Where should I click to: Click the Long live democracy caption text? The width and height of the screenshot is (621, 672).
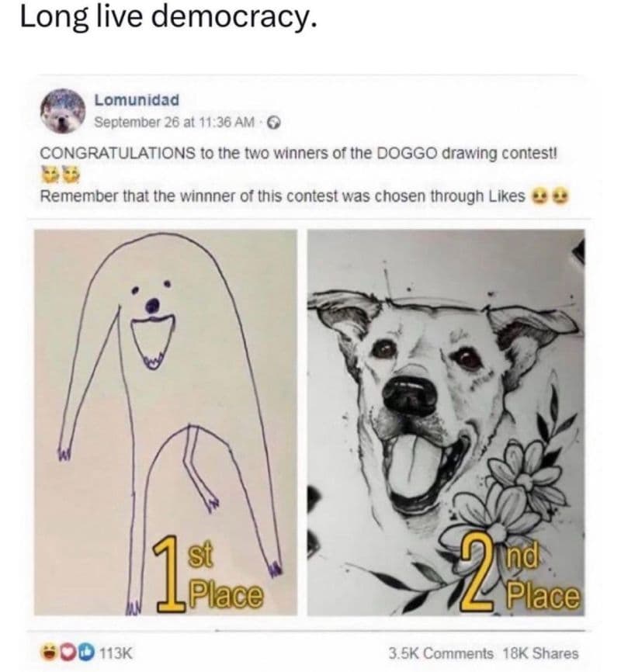(x=169, y=18)
